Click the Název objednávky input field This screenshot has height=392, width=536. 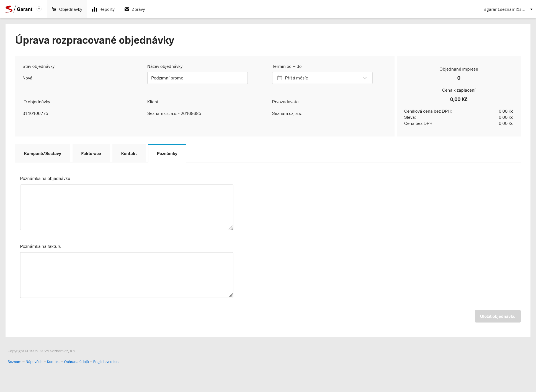[197, 78]
